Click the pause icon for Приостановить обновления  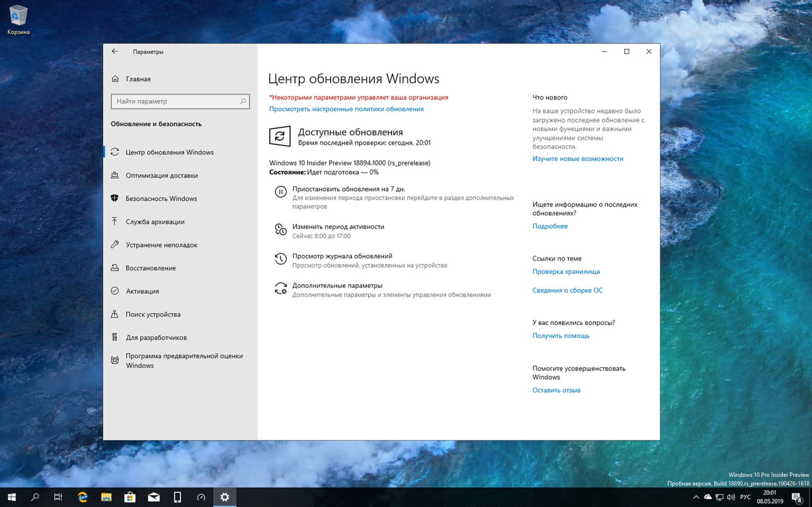click(x=280, y=192)
